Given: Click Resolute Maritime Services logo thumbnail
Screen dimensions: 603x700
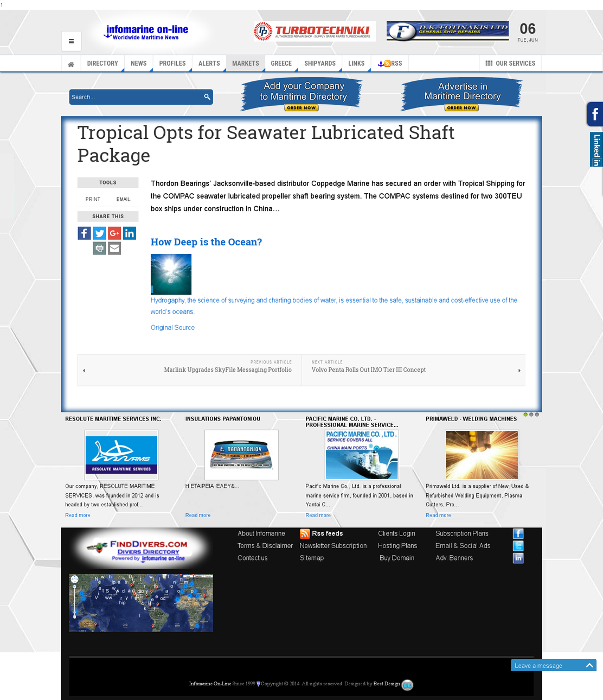Looking at the screenshot, I should pyautogui.click(x=121, y=455).
